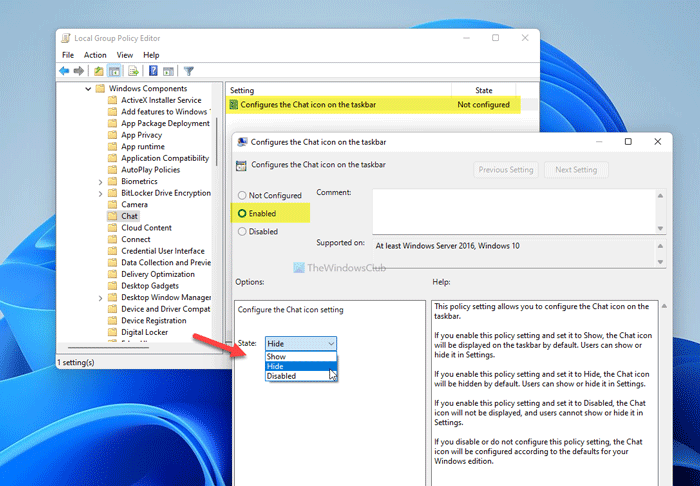This screenshot has height=486, width=700.
Task: Open the Action menu
Action: 95,55
